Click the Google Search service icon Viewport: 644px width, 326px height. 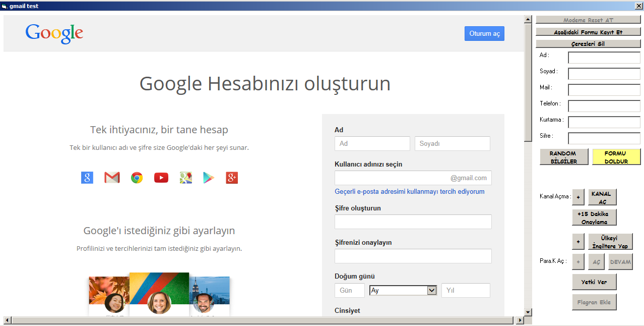point(87,178)
